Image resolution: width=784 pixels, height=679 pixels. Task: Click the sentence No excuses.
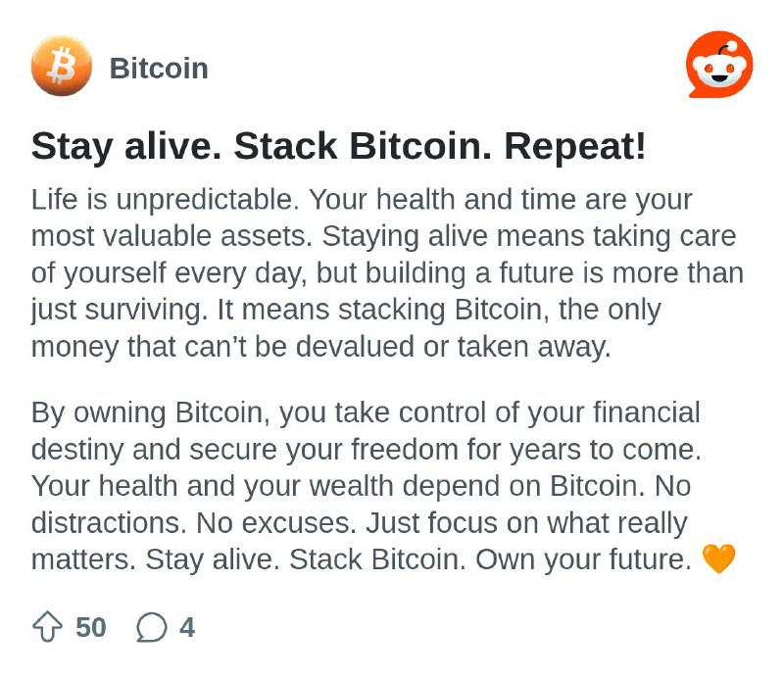click(x=276, y=523)
